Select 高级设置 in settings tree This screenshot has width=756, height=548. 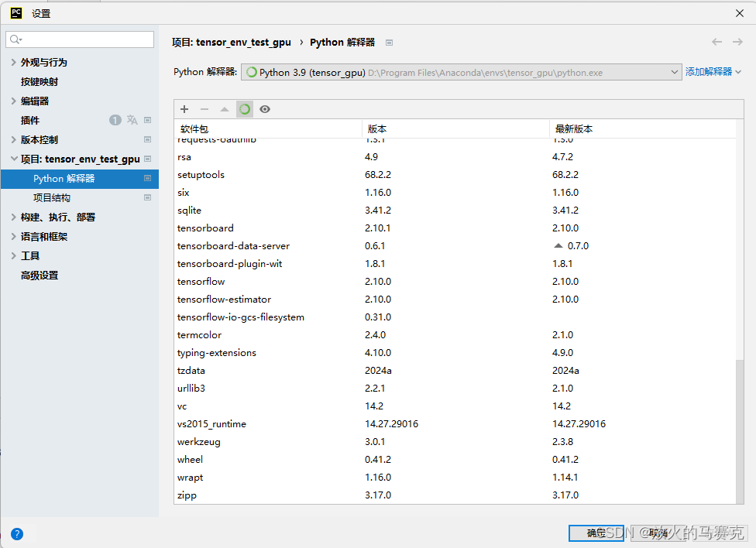(x=39, y=276)
